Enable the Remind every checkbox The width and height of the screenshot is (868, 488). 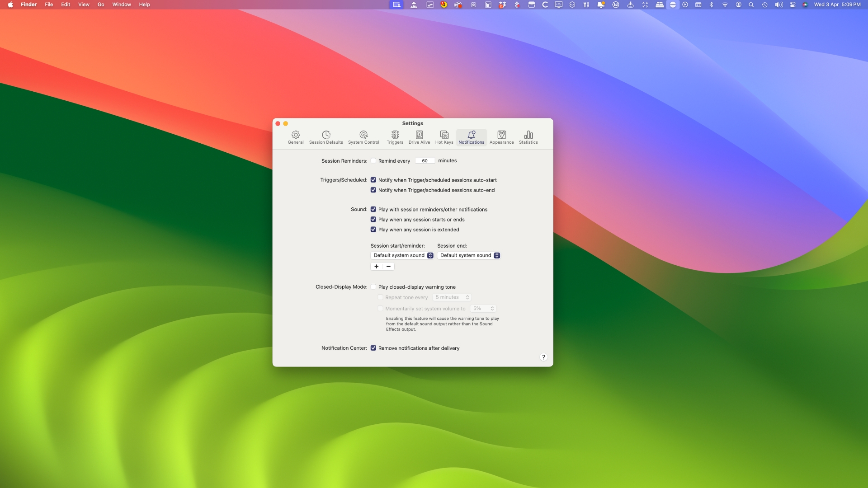click(x=373, y=161)
